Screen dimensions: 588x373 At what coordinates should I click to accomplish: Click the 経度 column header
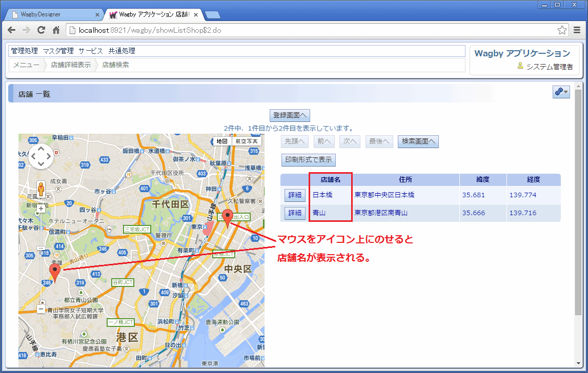(x=533, y=179)
